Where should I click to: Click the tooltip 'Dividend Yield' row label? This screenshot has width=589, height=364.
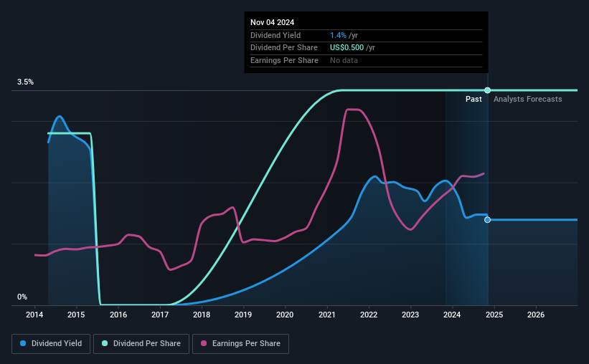(x=275, y=35)
